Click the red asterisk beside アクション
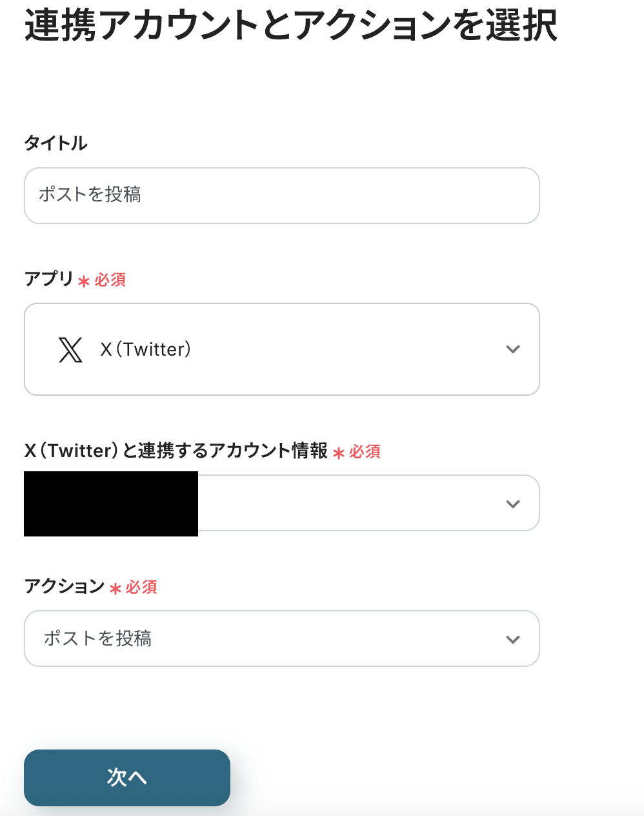The image size is (644, 816). tap(116, 588)
